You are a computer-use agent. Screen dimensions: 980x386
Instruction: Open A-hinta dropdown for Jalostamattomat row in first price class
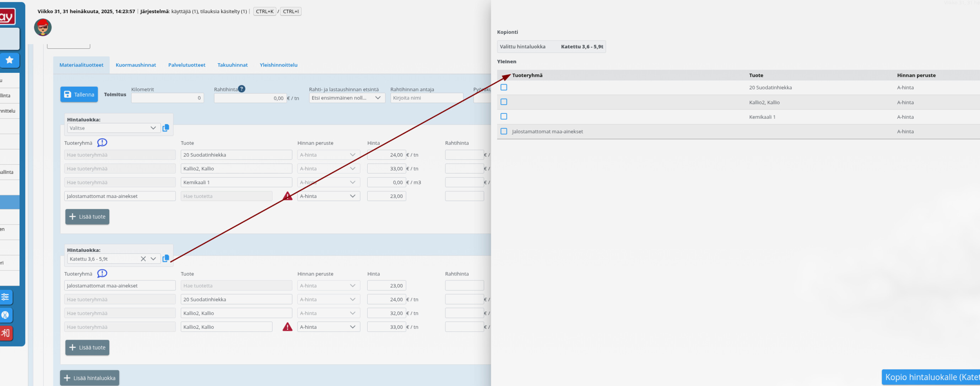tap(328, 196)
